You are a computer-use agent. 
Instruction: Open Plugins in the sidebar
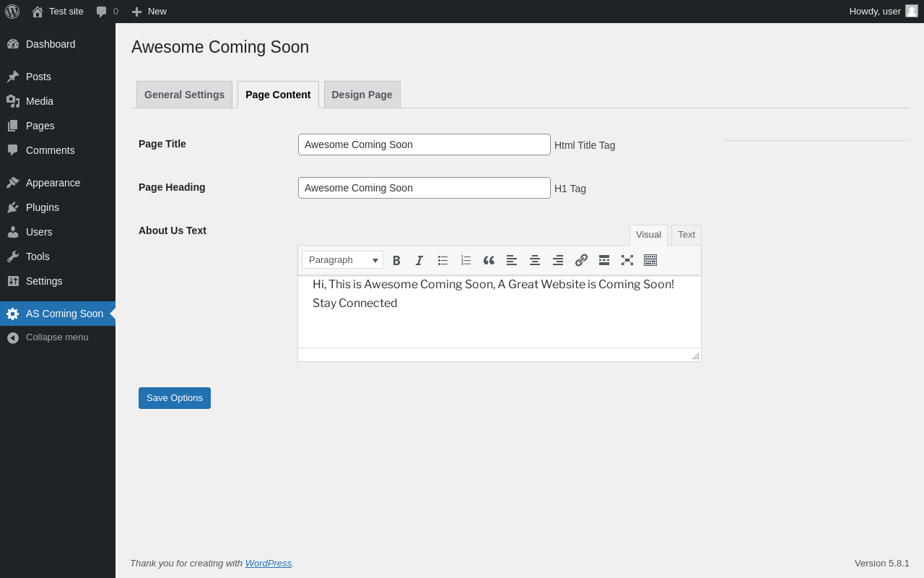(43, 207)
